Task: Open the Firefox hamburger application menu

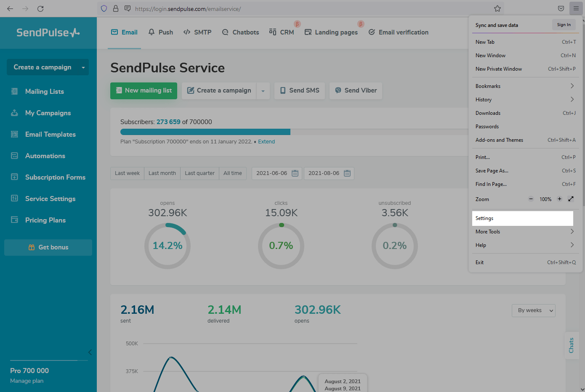Action: coord(576,8)
